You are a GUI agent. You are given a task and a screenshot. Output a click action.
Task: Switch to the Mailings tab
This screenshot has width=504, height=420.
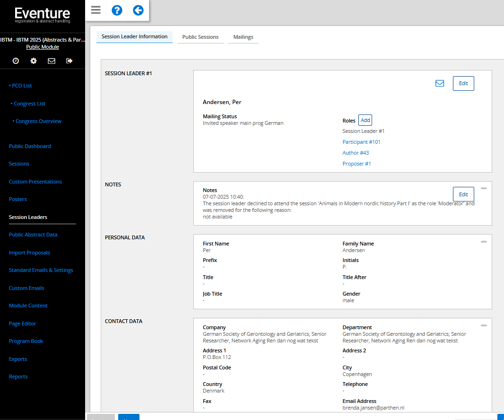243,37
